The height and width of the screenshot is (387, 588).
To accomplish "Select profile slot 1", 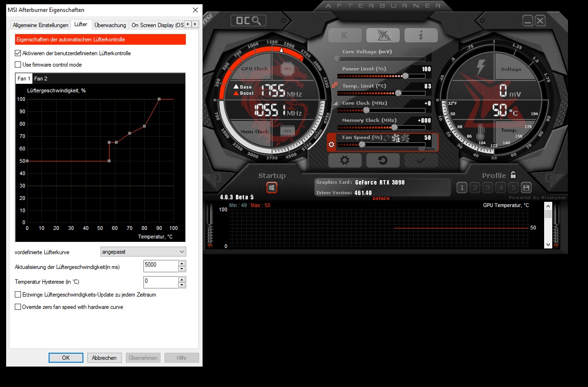I will 462,188.
